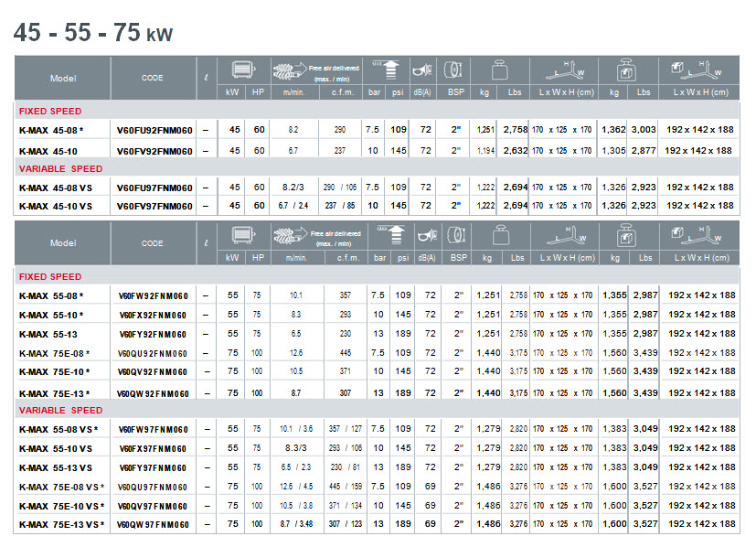Click the noise level horn icon in the first table header
This screenshot has width=756, height=547.
coord(422,70)
